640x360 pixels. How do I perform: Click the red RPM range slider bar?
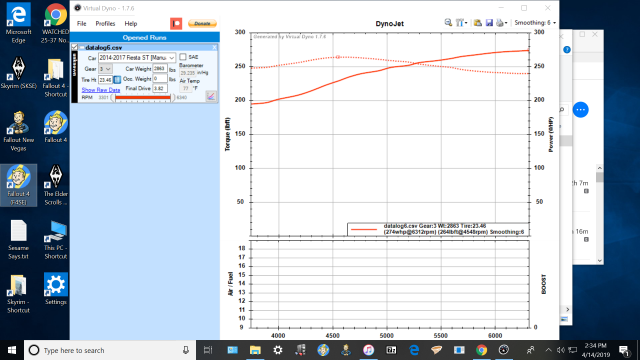[x=143, y=98]
